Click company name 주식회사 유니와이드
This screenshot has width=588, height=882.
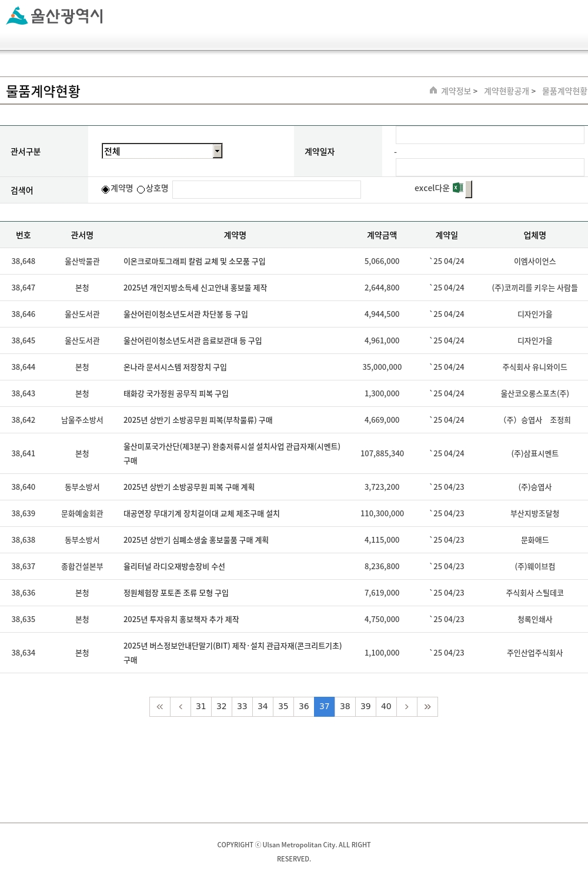tap(535, 367)
